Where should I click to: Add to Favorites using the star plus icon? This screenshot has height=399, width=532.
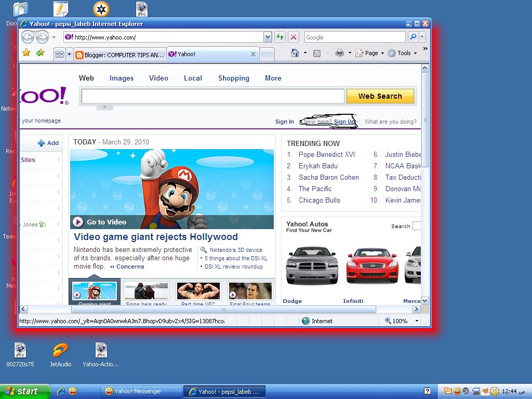41,53
